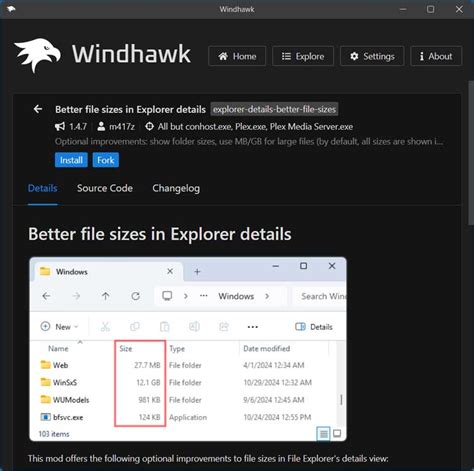Click the Details pane button in the preview
The height and width of the screenshot is (471, 474).
(314, 327)
